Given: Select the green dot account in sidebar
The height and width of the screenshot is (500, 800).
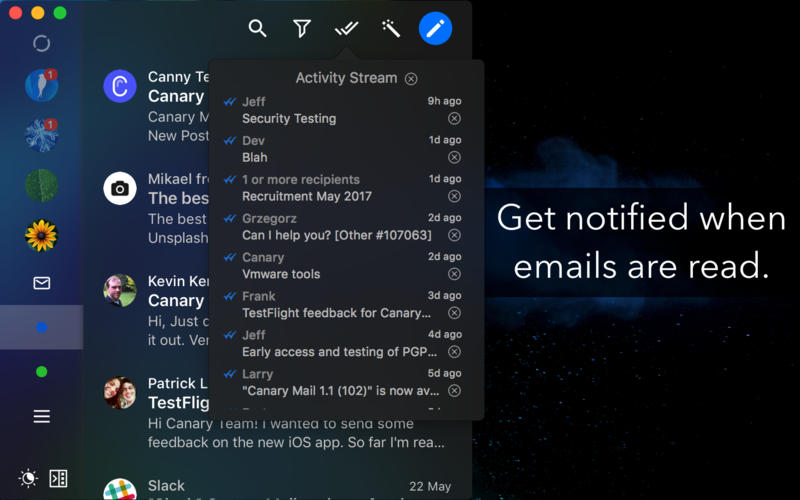Looking at the screenshot, I should [x=42, y=372].
